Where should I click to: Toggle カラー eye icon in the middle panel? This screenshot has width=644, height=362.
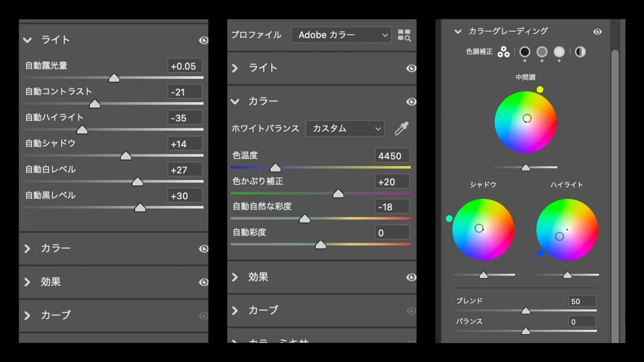pos(411,102)
